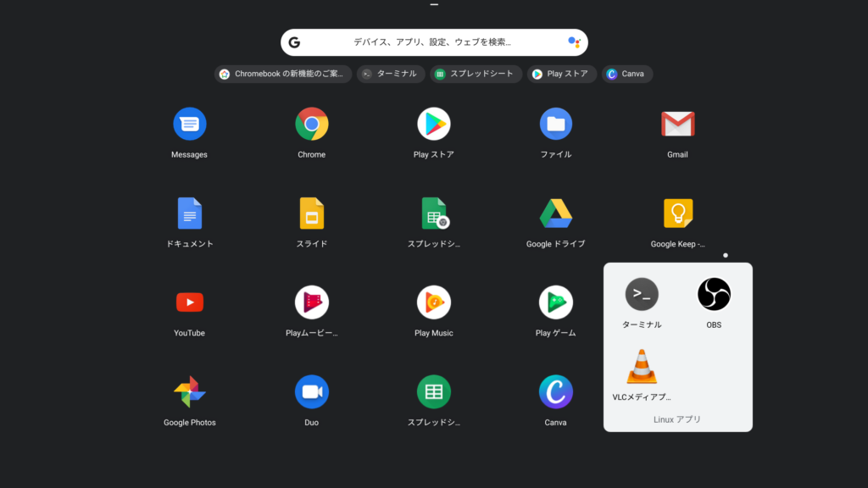Launch the Playムービー app
Viewport: 868px width, 488px height.
click(x=312, y=302)
